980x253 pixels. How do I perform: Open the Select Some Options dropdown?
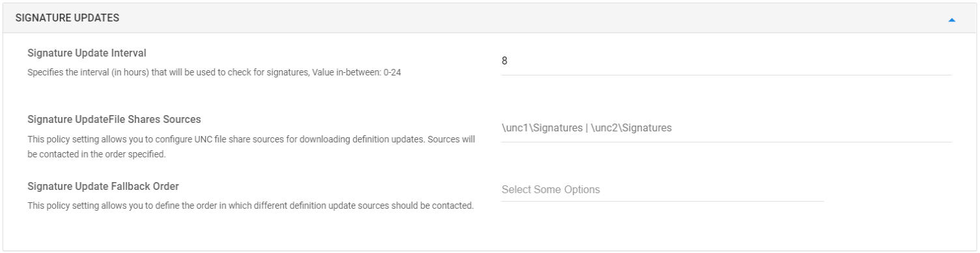tap(662, 190)
